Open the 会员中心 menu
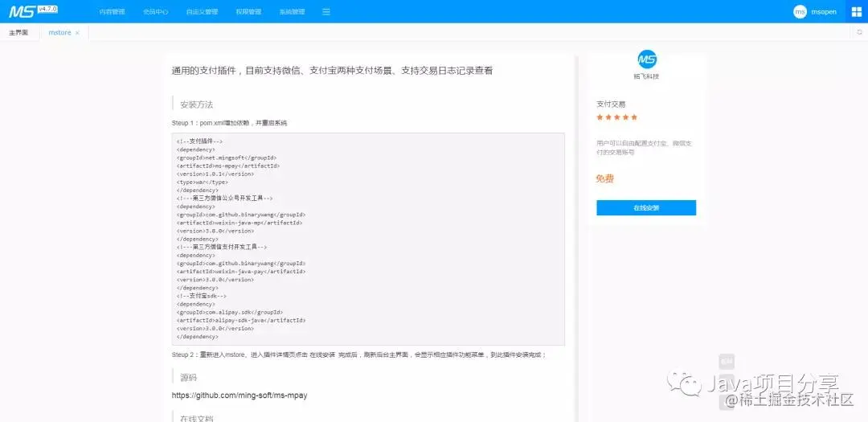The height and width of the screenshot is (422, 868). [x=156, y=11]
